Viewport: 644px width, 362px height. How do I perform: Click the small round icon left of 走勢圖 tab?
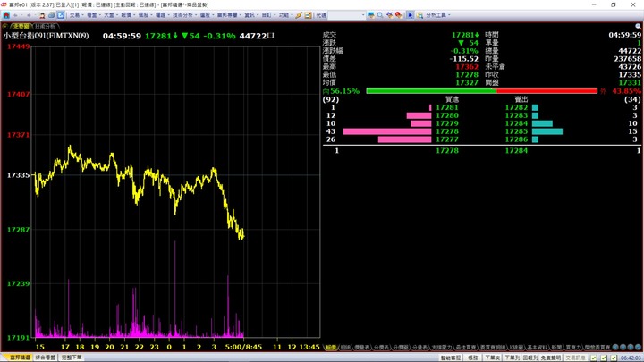click(x=5, y=26)
